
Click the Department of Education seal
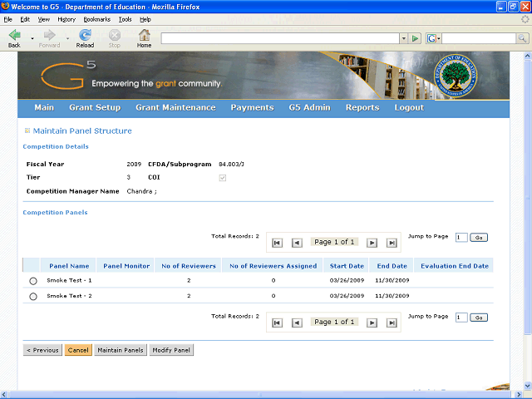pyautogui.click(x=456, y=76)
